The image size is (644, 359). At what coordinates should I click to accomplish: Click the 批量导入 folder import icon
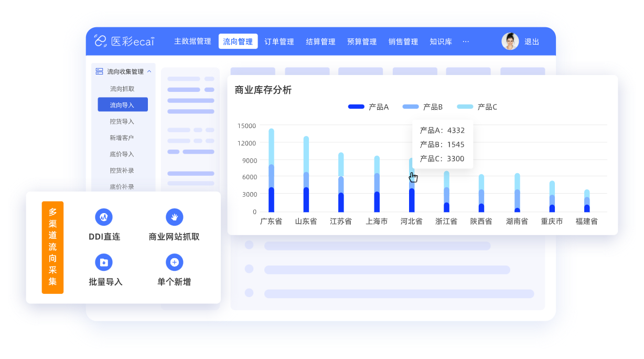[x=104, y=262]
